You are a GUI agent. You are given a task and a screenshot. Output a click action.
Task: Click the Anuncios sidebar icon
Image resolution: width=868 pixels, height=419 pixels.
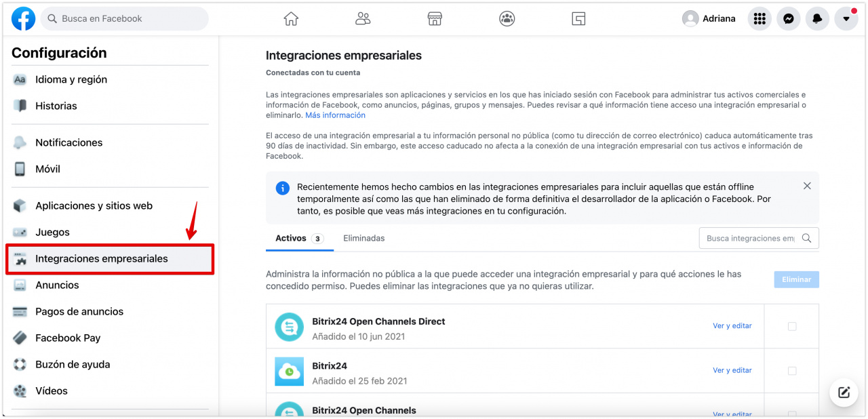[20, 285]
